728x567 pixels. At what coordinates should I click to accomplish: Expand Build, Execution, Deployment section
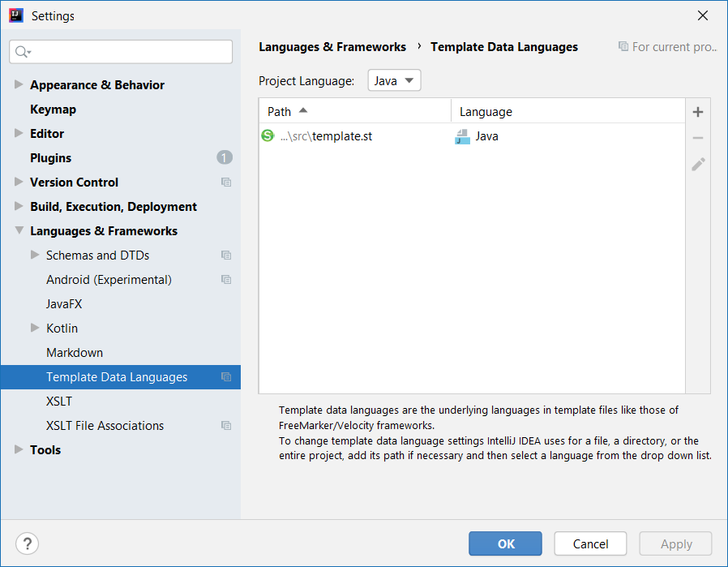[x=19, y=206]
